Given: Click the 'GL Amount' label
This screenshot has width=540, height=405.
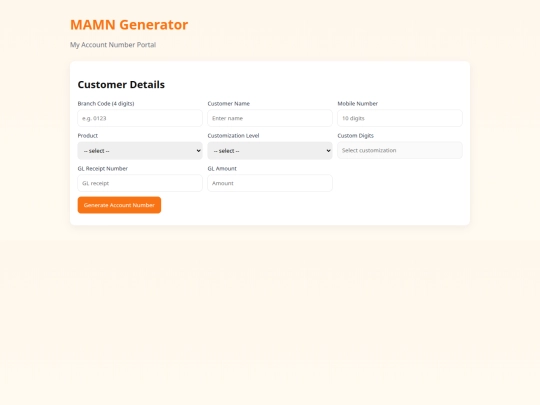Looking at the screenshot, I should (x=222, y=169).
